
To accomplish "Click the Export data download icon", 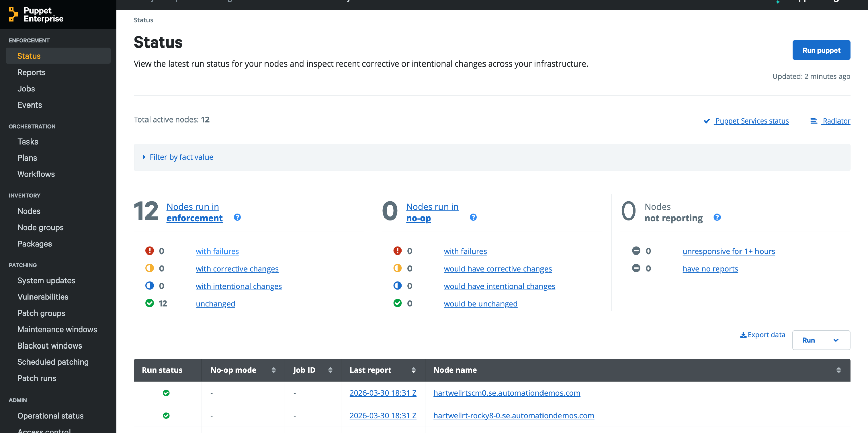I will click(743, 335).
